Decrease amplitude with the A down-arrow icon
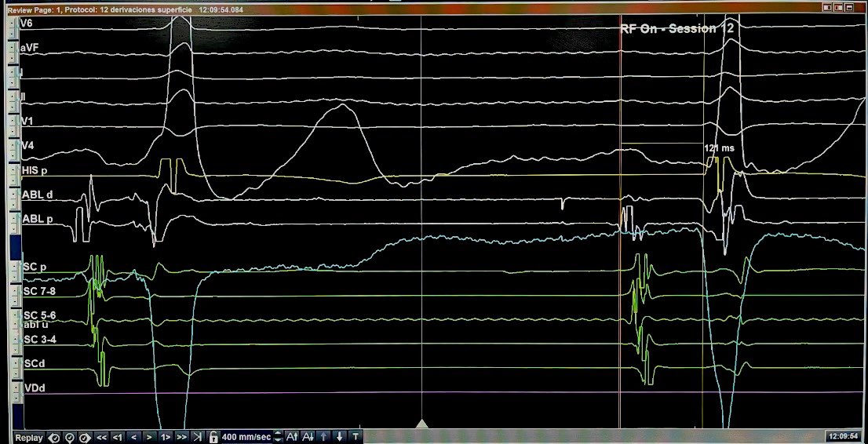 308,438
